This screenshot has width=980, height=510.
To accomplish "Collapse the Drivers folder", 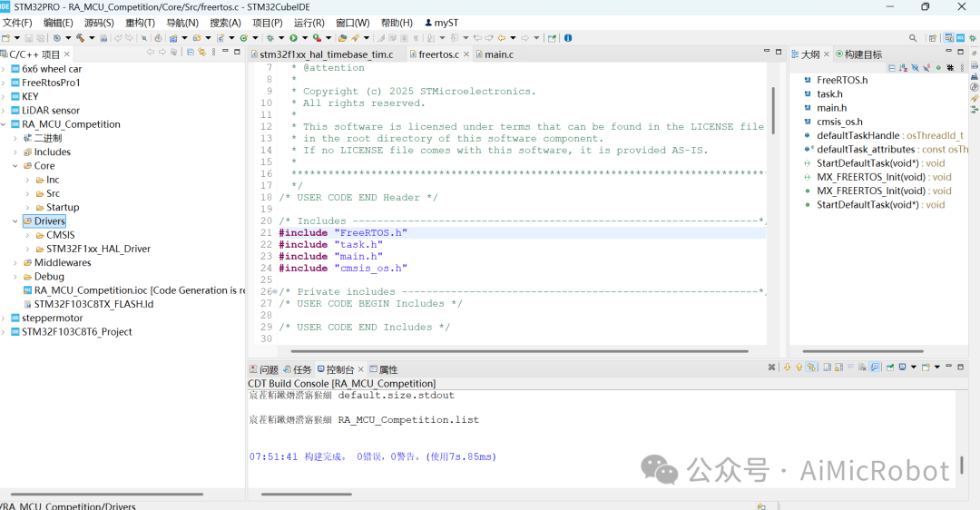I will click(x=15, y=221).
